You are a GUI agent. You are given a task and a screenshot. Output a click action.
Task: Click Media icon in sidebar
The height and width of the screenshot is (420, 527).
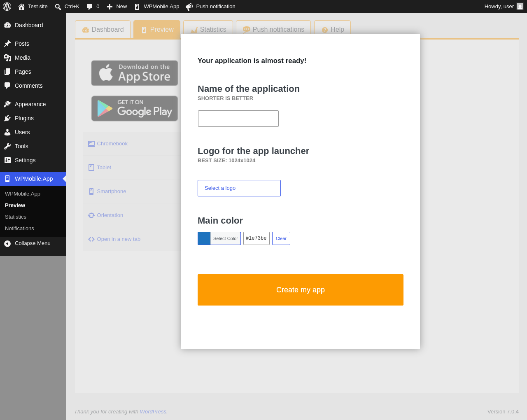7,58
